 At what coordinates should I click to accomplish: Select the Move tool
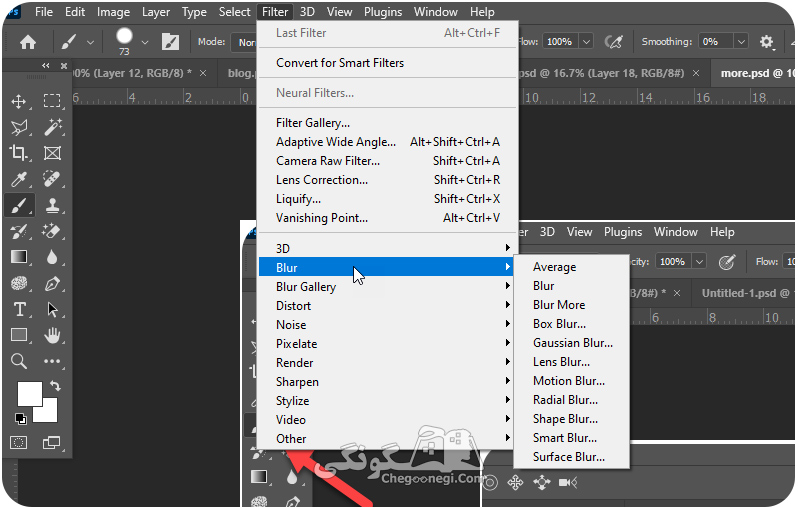click(x=19, y=101)
